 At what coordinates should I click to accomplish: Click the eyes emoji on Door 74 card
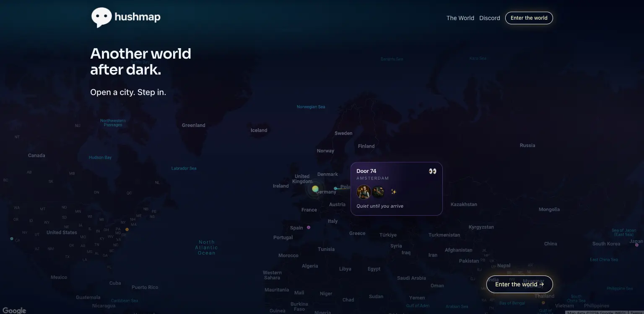pyautogui.click(x=433, y=171)
